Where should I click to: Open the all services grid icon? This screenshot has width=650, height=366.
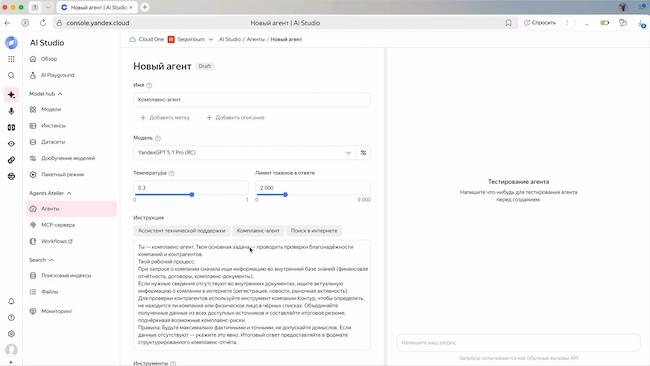coord(11,59)
